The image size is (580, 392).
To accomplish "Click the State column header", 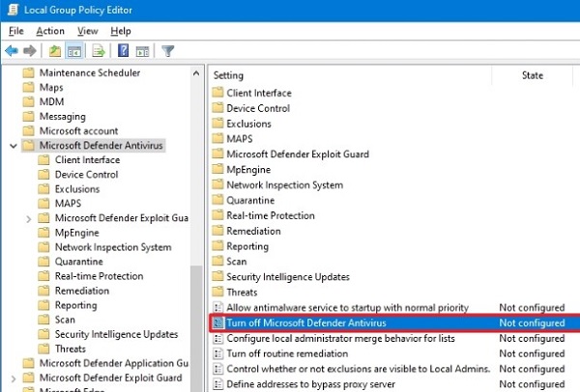I will 533,75.
